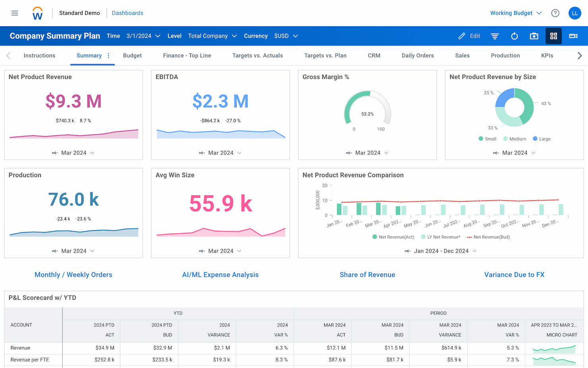Viewport: 588px width, 368px height.
Task: Expand Mar 2024 period in Production card
Action: pyautogui.click(x=78, y=251)
